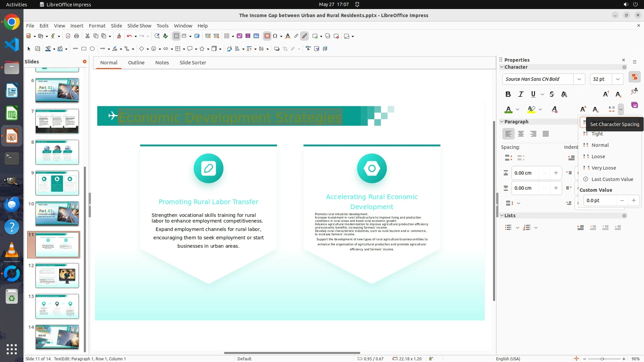Apply Italic with the sidebar icon

(x=521, y=94)
